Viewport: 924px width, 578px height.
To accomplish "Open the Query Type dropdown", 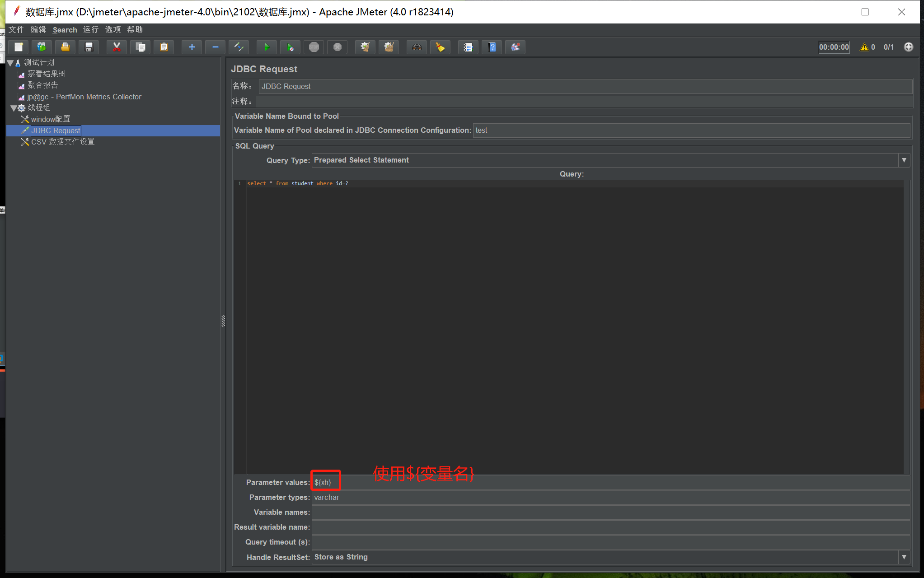I will (x=904, y=160).
